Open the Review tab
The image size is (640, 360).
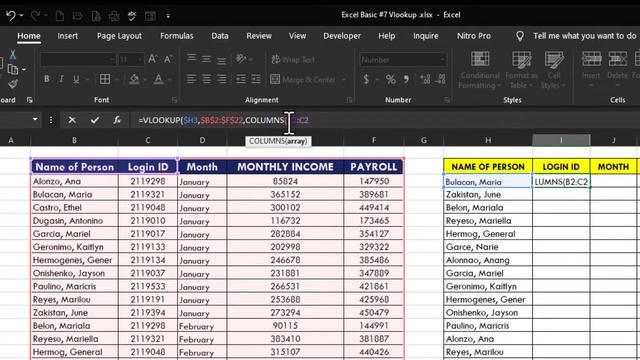(x=259, y=36)
